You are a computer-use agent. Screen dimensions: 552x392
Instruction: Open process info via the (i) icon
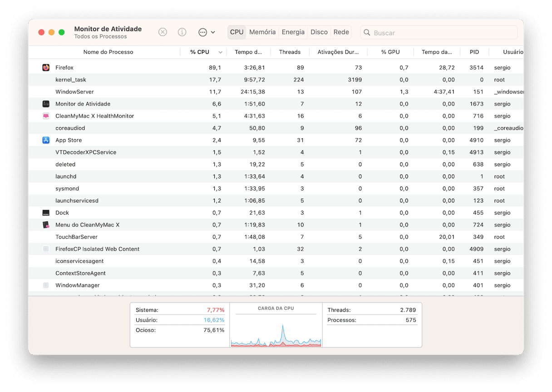tap(182, 32)
